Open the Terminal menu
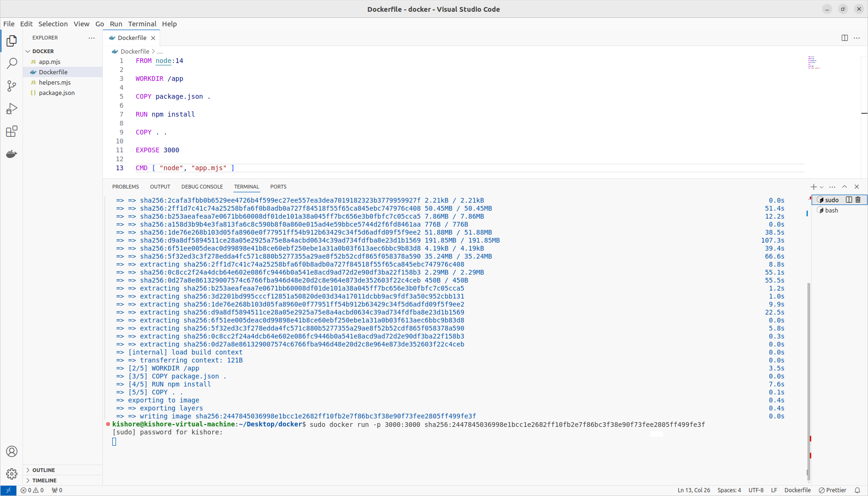Viewport: 868px width, 496px height. point(142,24)
